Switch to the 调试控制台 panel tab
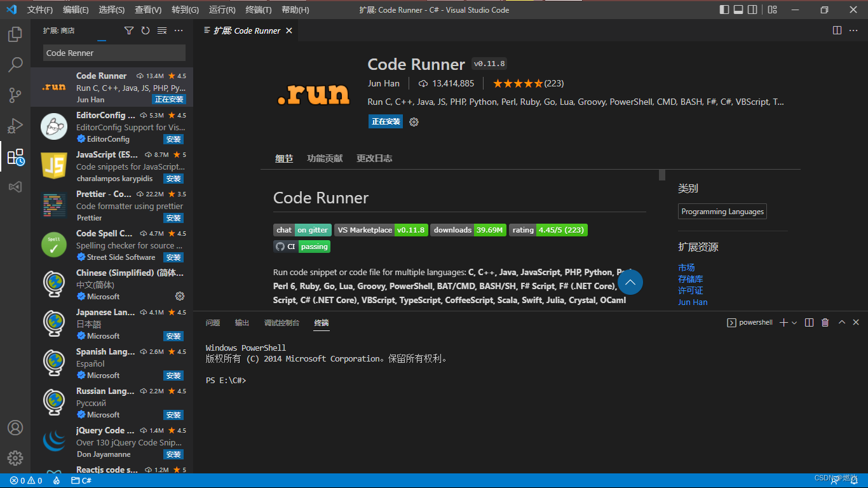 tap(281, 323)
